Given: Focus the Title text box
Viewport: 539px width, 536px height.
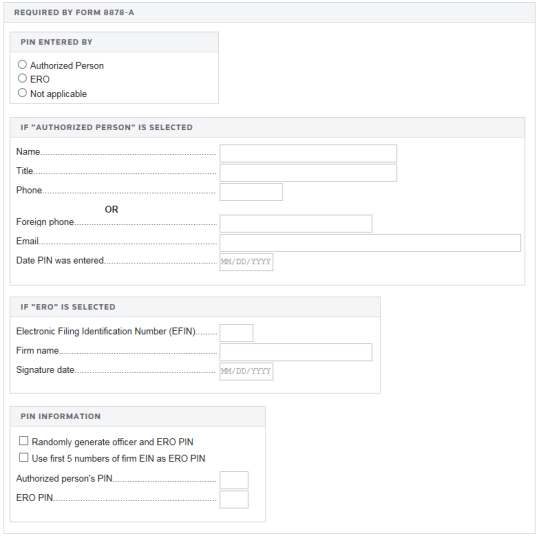Looking at the screenshot, I should (x=308, y=173).
